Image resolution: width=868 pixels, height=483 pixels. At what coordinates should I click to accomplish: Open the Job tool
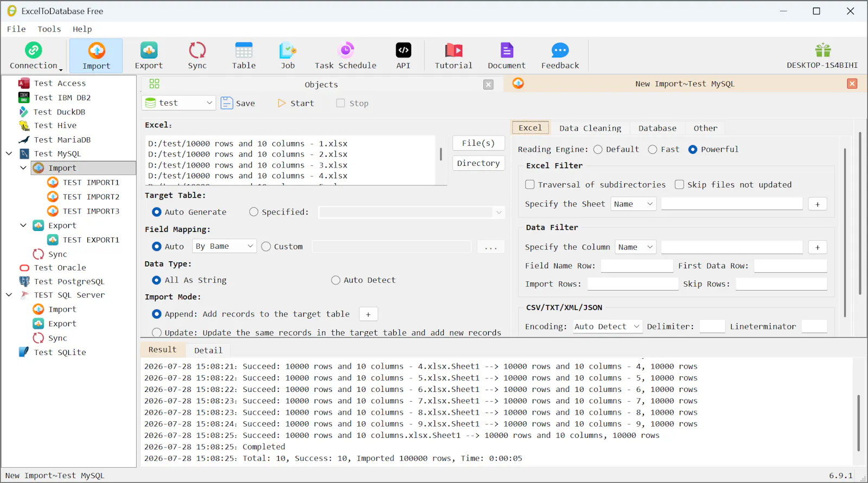[x=288, y=56]
